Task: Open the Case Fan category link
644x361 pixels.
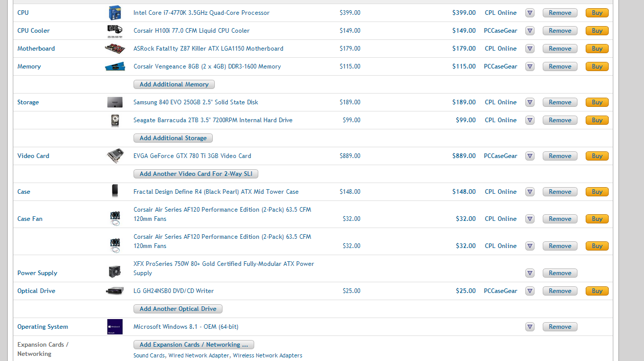Action: pos(30,219)
